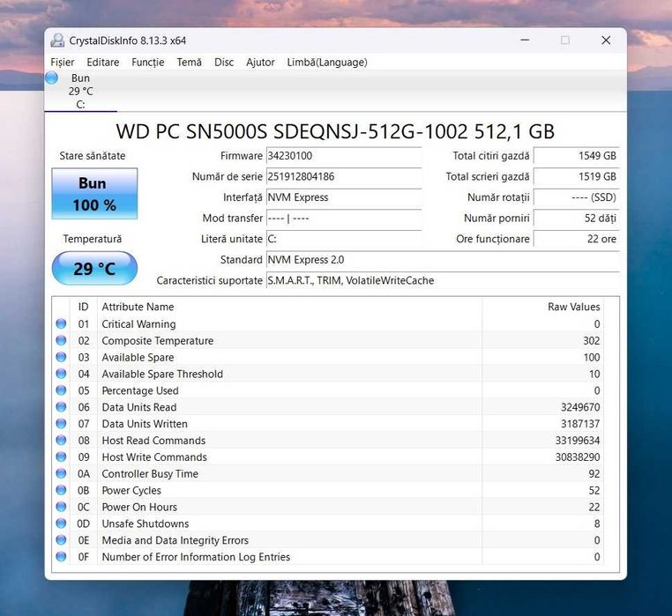Select the Unsafe Shutdowns attribute text
Viewport: 672px width, 616px height.
point(146,523)
